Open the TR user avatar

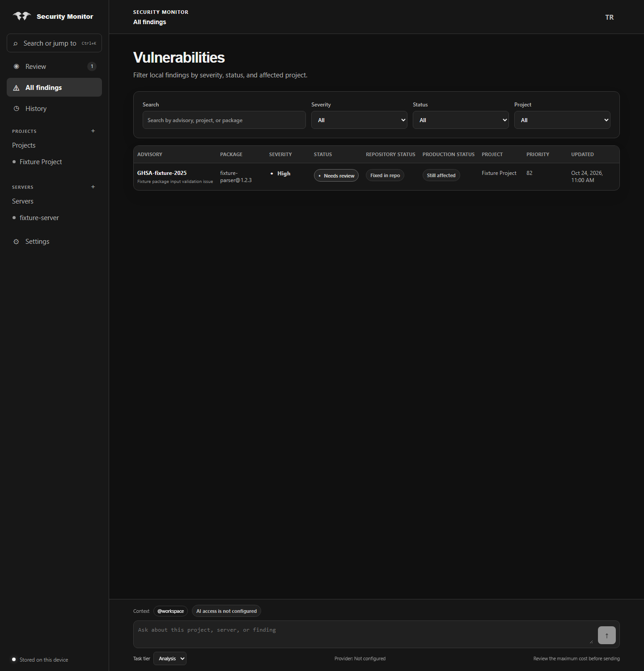point(610,17)
